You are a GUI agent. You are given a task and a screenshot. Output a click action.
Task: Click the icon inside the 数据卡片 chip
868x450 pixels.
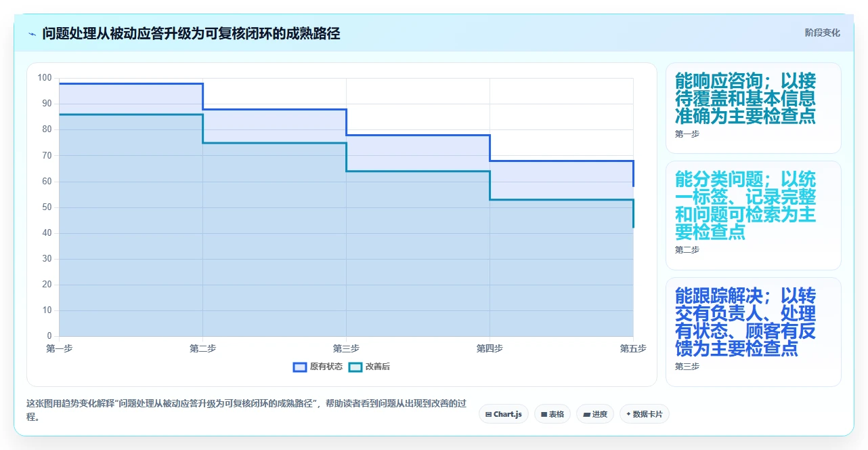(x=629, y=414)
